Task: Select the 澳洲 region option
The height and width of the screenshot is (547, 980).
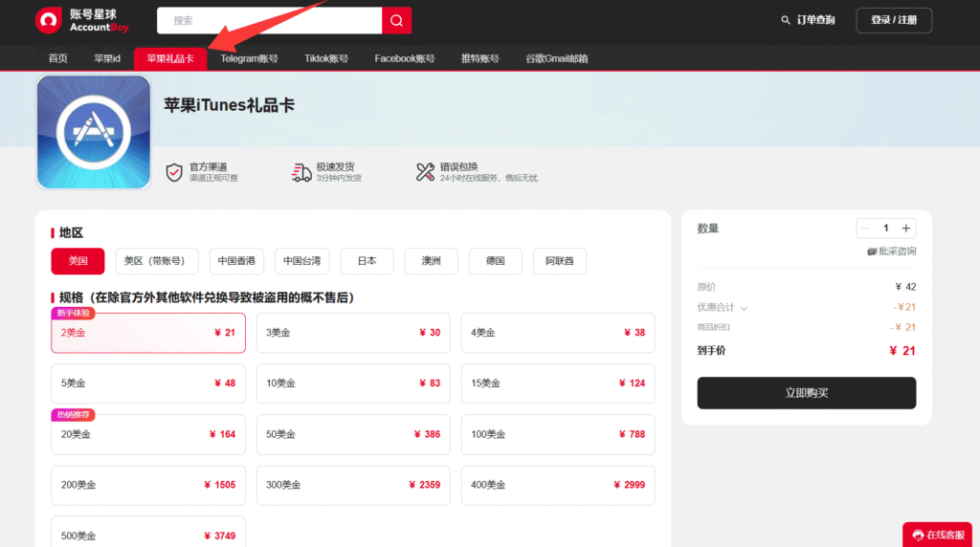Action: pyautogui.click(x=432, y=261)
